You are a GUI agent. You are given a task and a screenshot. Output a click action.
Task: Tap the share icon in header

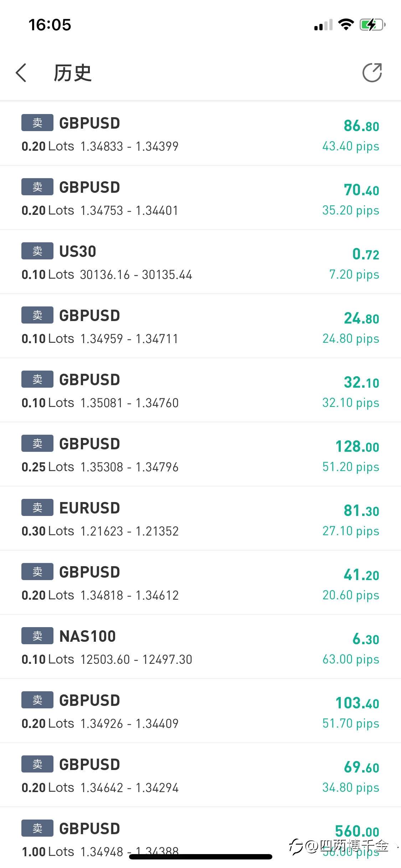[x=372, y=73]
